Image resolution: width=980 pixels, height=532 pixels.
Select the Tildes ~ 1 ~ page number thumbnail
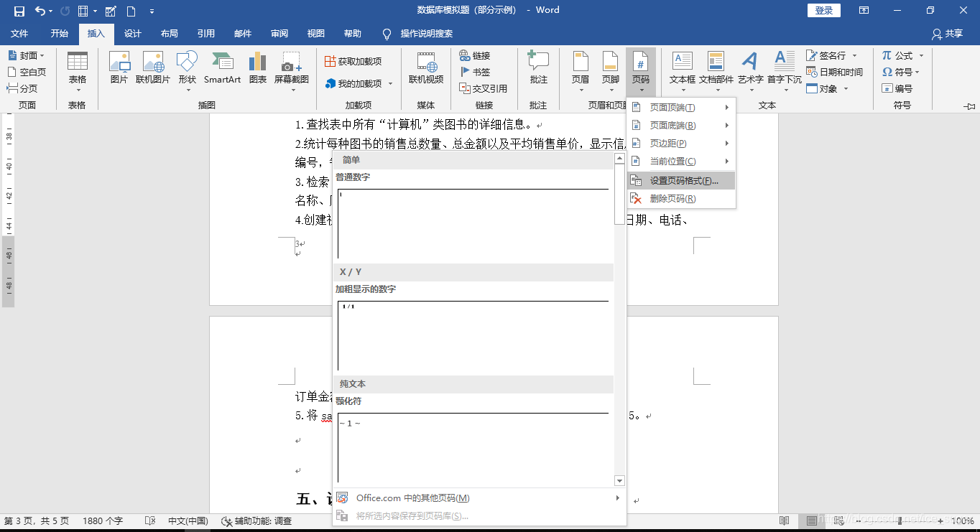[x=473, y=447]
